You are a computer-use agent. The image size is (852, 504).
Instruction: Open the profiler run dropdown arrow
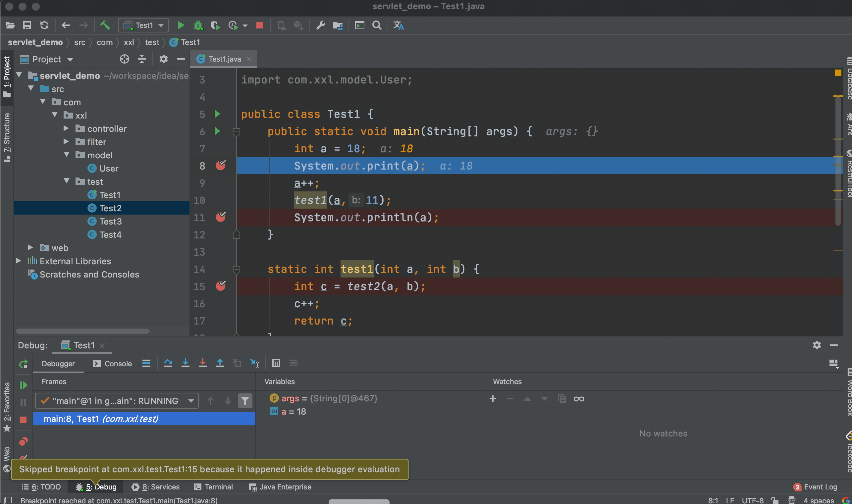click(x=245, y=25)
